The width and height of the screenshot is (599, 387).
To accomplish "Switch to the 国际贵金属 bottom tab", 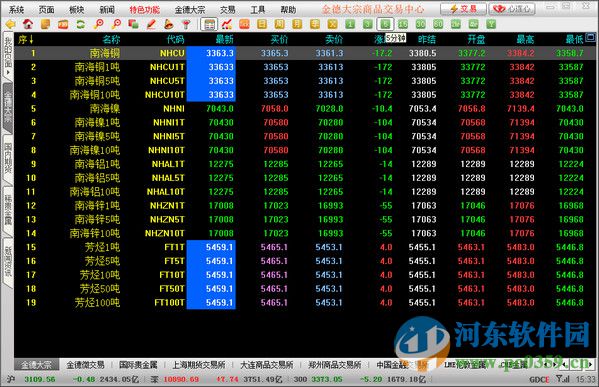I will [138, 365].
